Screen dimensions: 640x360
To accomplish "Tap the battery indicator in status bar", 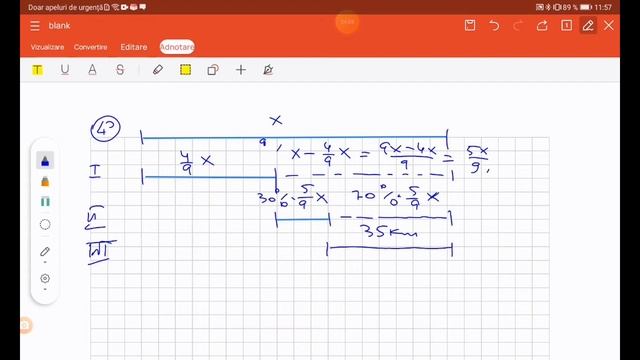I will [586, 7].
